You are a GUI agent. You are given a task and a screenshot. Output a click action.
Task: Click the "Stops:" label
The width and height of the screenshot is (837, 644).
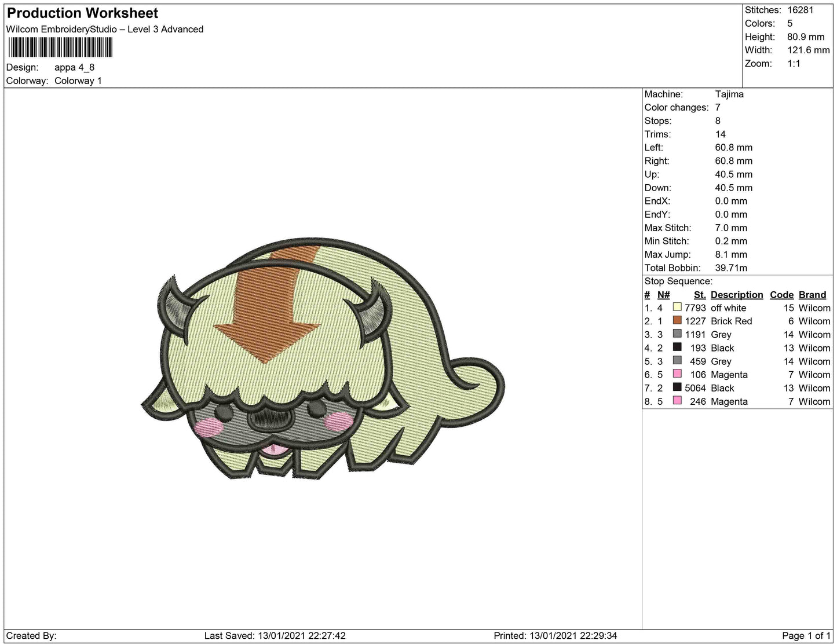(658, 120)
